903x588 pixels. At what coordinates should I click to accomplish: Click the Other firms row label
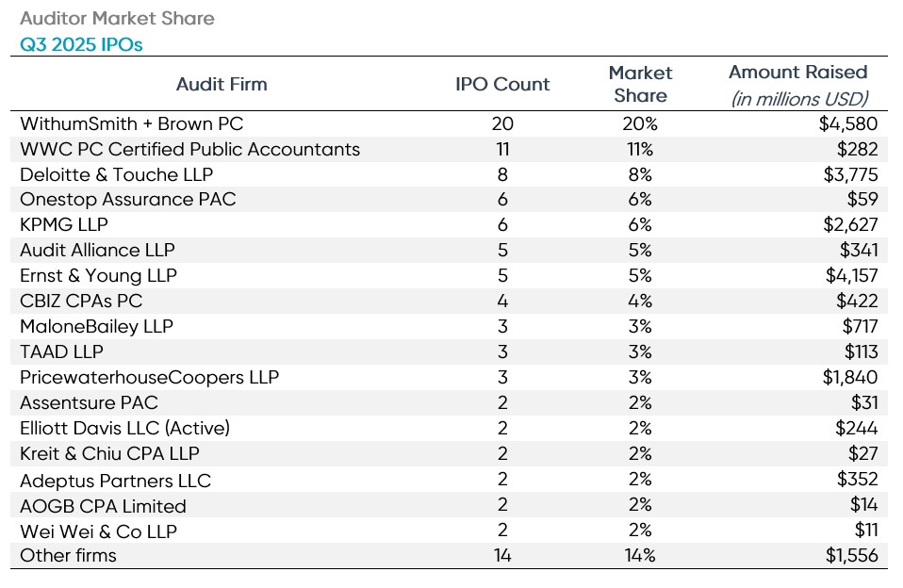point(68,556)
